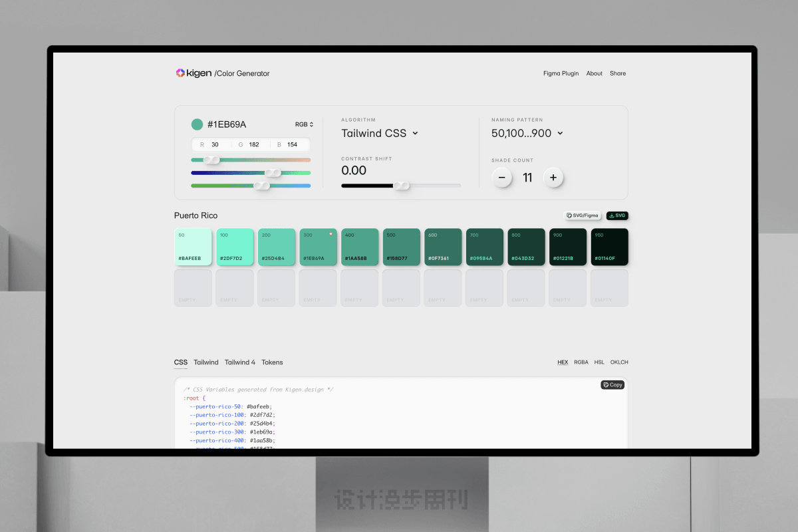Click the lock marker on 300 swatch
798x532 pixels.
pos(331,234)
